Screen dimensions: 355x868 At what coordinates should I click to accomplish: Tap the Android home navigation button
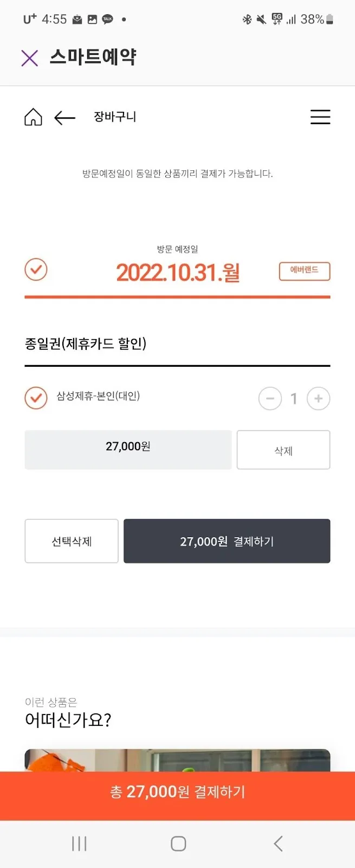pyautogui.click(x=178, y=844)
